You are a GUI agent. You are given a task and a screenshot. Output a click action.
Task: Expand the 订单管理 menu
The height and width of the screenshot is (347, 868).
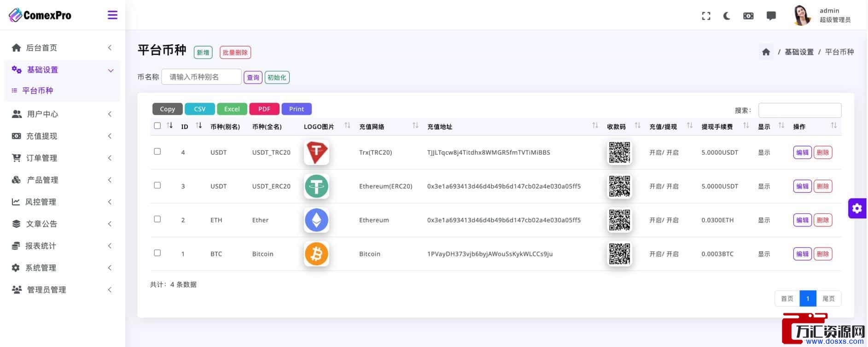pyautogui.click(x=62, y=158)
